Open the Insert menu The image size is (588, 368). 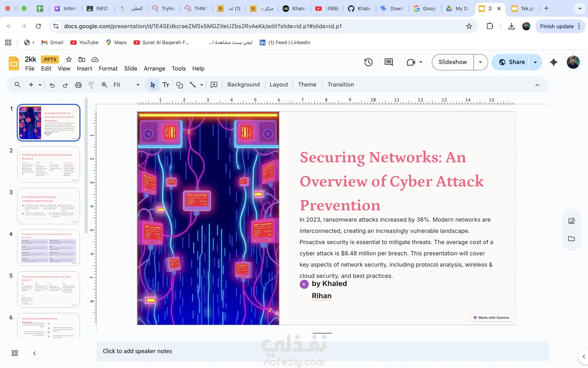point(84,69)
